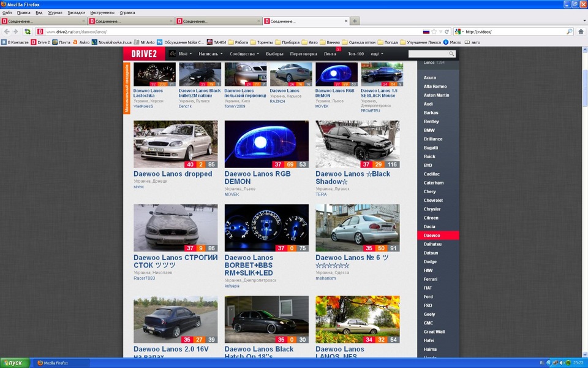
Task: Go back with the browser Back arrow
Action: [x=7, y=31]
